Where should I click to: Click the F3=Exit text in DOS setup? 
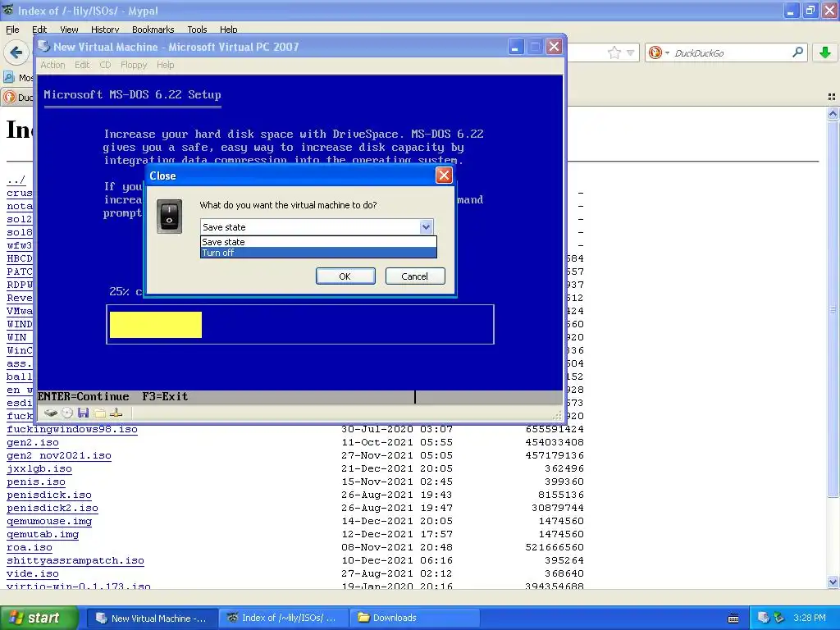pos(165,396)
